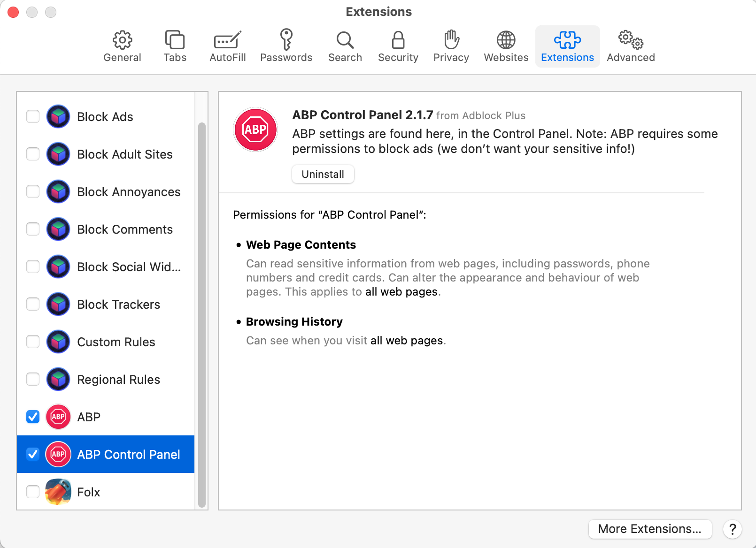Image resolution: width=756 pixels, height=548 pixels.
Task: Open the AutoFill pencil icon
Action: pos(228,40)
